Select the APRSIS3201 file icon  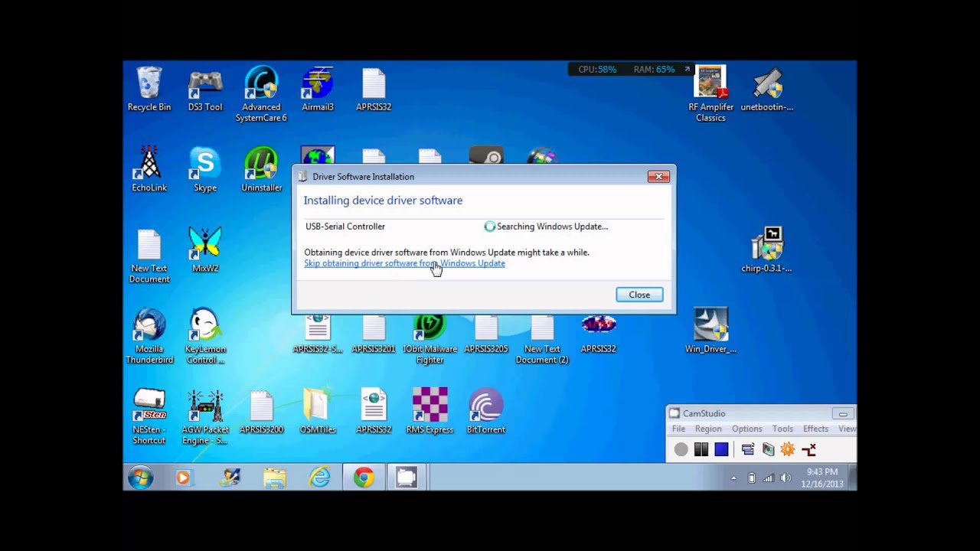(374, 334)
